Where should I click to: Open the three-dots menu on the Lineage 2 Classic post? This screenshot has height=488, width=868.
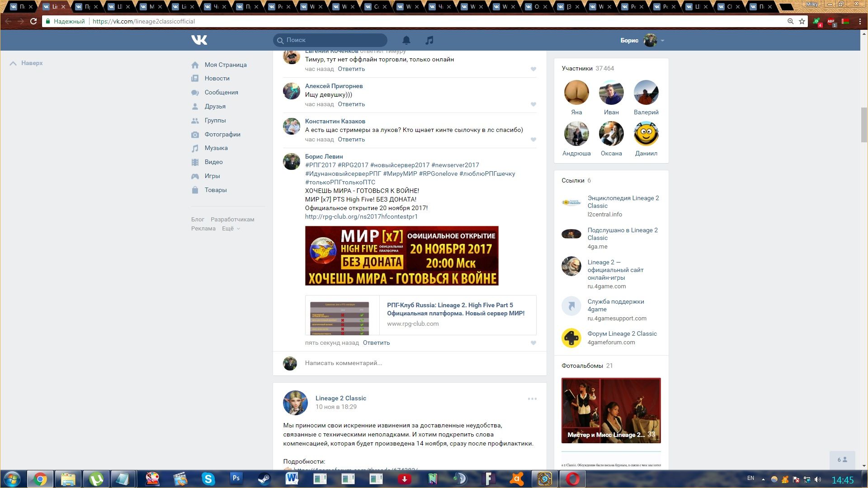(532, 399)
